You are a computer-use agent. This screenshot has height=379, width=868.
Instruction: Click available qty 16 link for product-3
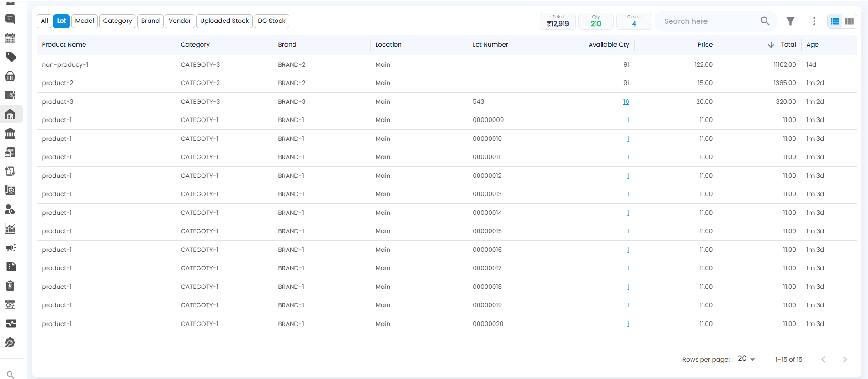point(626,101)
